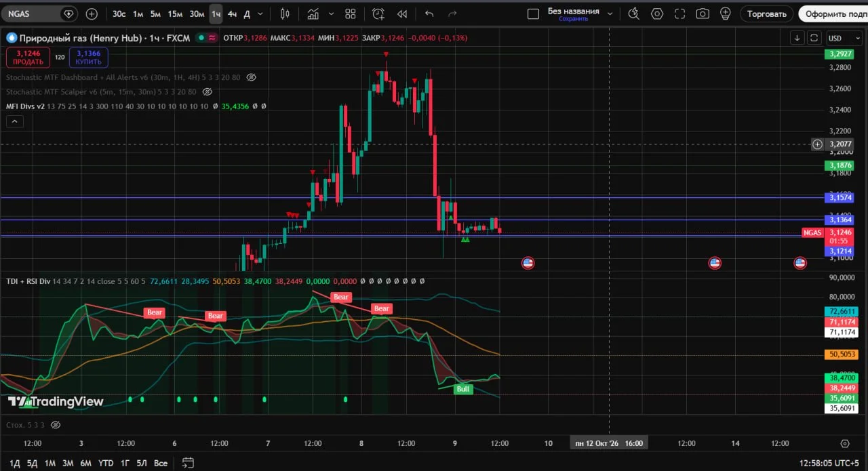The height and width of the screenshot is (471, 868).
Task: Open the layout grid selector
Action: click(350, 14)
